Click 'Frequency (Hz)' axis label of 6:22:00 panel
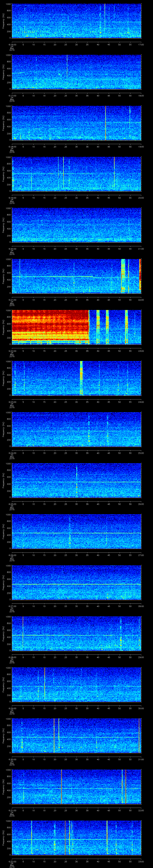 tap(3, 327)
